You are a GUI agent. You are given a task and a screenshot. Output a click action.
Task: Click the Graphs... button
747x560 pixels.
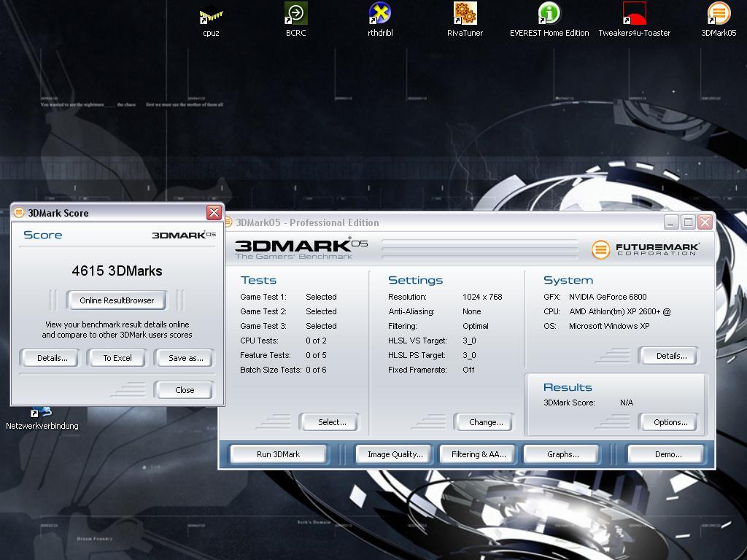pos(562,454)
